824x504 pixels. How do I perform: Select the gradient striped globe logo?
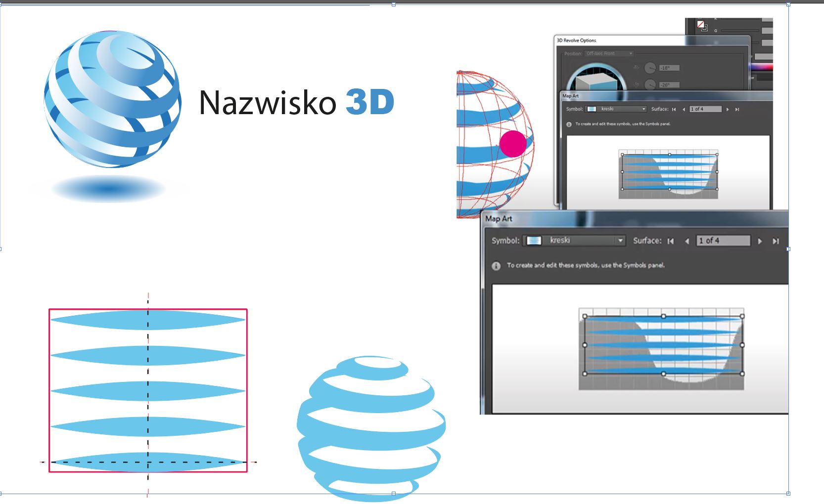point(113,99)
